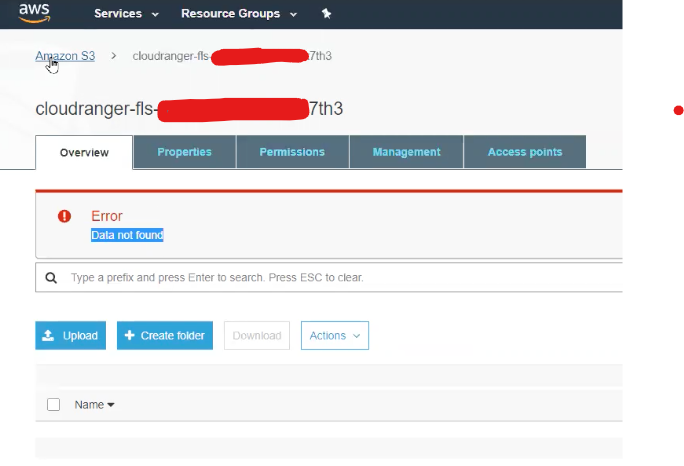Click the pin shortcuts icon
The image size is (684, 466).
tap(326, 14)
